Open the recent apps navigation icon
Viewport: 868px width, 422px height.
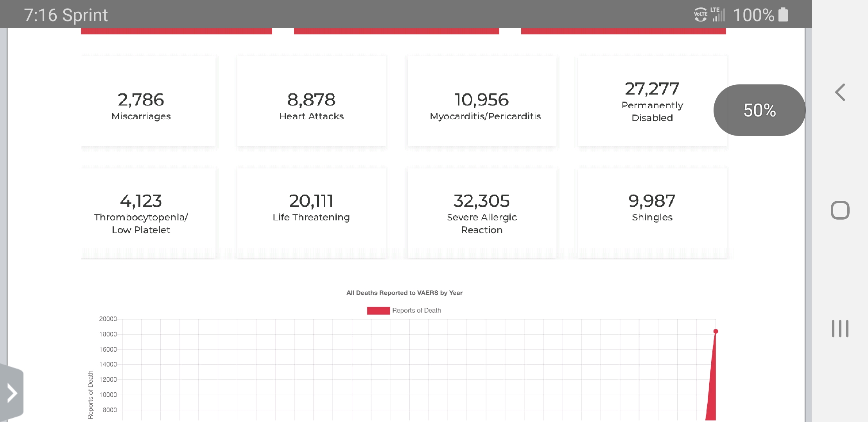coord(840,329)
